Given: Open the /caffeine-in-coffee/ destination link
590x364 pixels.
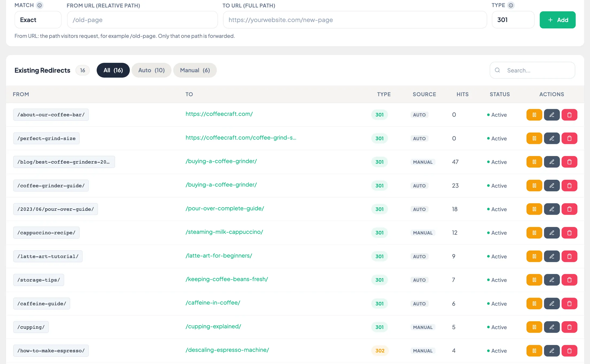Looking at the screenshot, I should [x=213, y=303].
